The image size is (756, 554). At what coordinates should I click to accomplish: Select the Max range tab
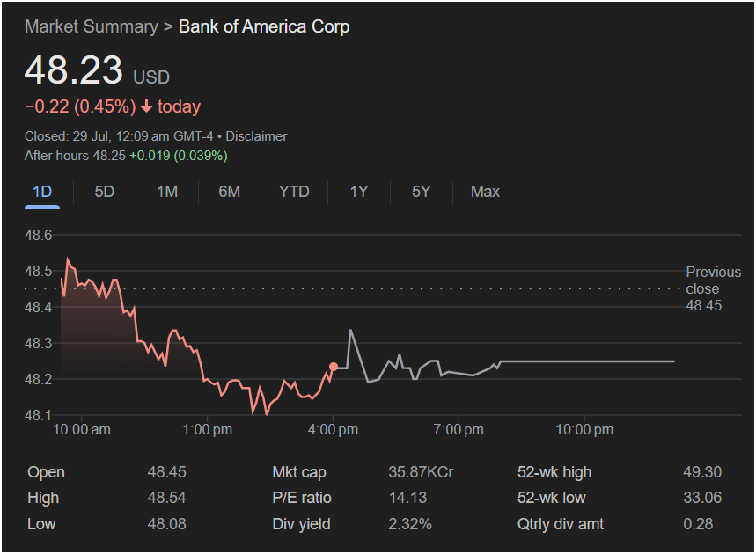point(485,192)
